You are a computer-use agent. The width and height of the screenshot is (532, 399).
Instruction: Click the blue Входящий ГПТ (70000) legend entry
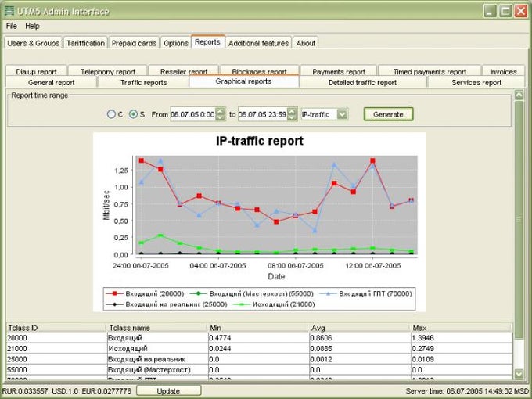[x=366, y=293]
